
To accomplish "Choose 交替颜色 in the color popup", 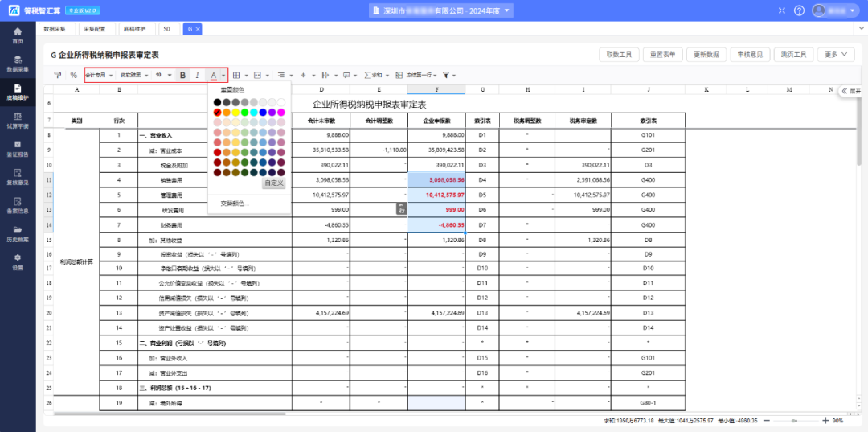I will click(x=235, y=204).
